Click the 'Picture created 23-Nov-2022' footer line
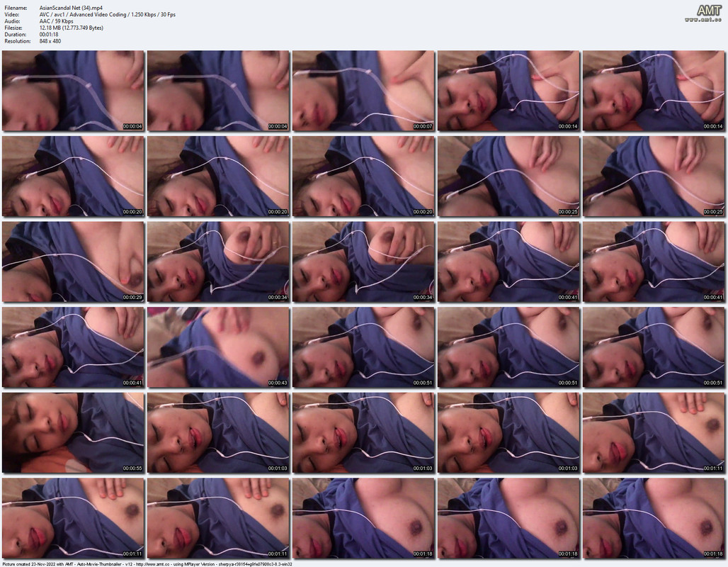Viewport: 728px width, 567px height. point(147,564)
